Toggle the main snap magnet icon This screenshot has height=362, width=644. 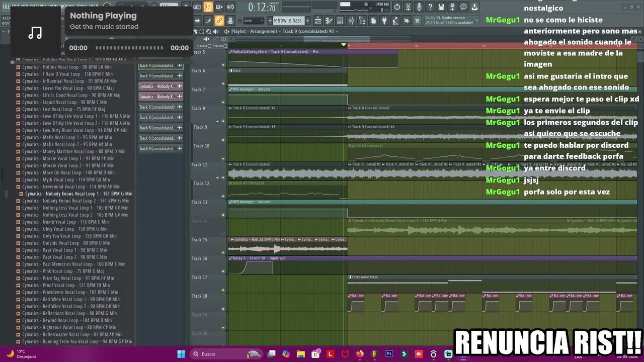click(x=239, y=21)
